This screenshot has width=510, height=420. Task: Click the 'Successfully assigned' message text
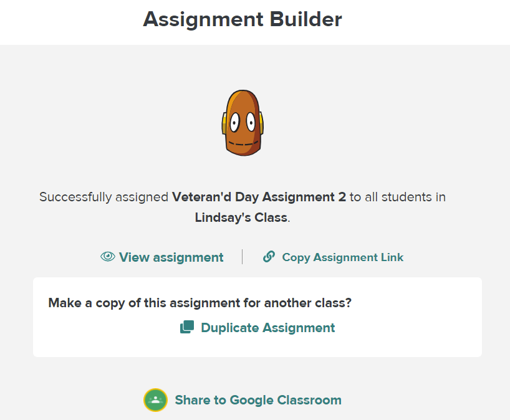tap(103, 197)
